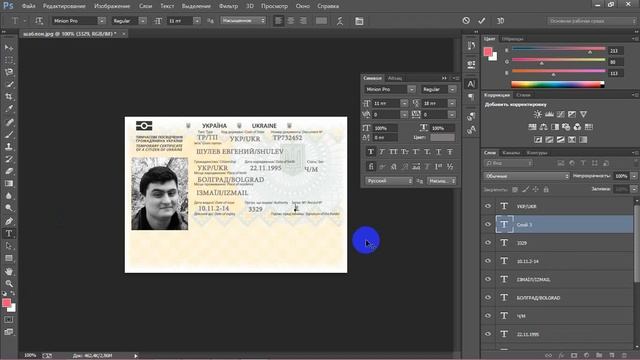Toggle visibility of БОЛГРАД/BOLGRAD layer

click(488, 298)
